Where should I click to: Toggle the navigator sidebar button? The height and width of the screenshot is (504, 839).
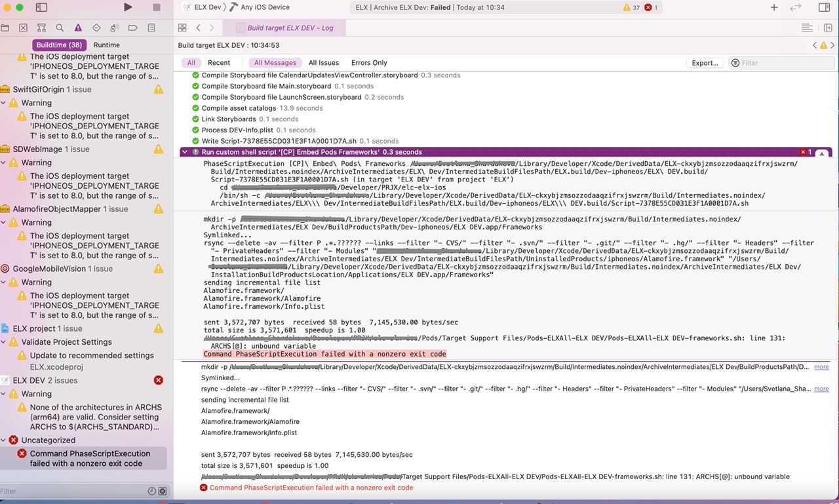(41, 7)
